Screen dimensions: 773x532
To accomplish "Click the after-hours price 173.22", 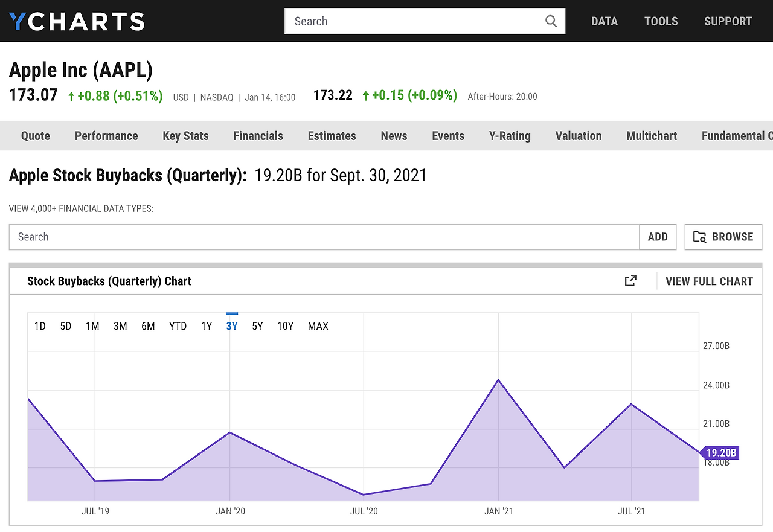I will coord(333,95).
